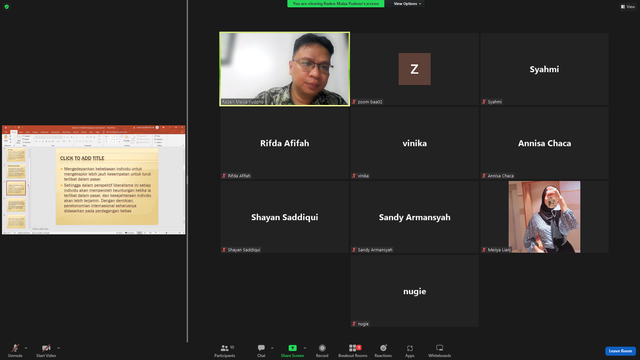This screenshot has width=640, height=360.
Task: Open the View layout button top-right
Action: tap(628, 7)
